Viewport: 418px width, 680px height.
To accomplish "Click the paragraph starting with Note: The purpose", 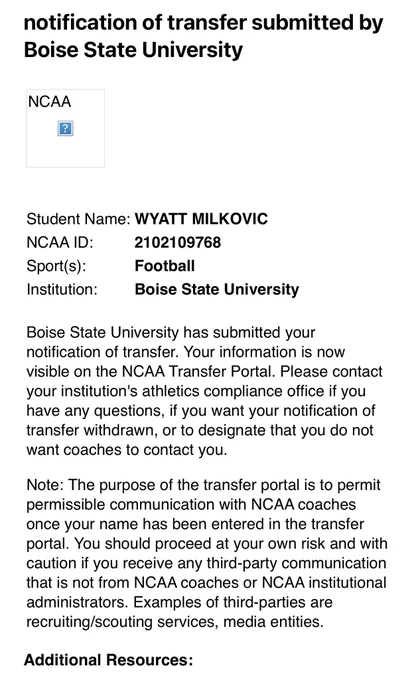I will pyautogui.click(x=207, y=553).
